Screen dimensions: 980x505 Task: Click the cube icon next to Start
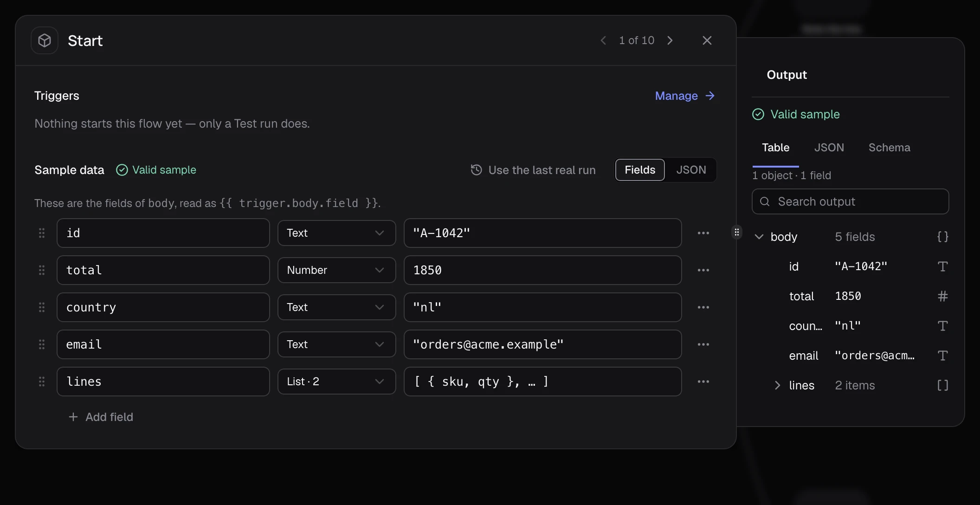coord(45,40)
